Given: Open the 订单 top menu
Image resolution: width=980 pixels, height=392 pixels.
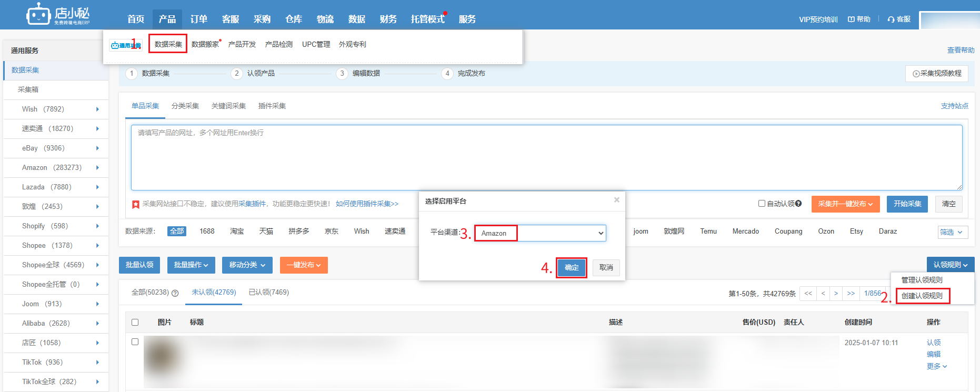Looking at the screenshot, I should point(199,19).
